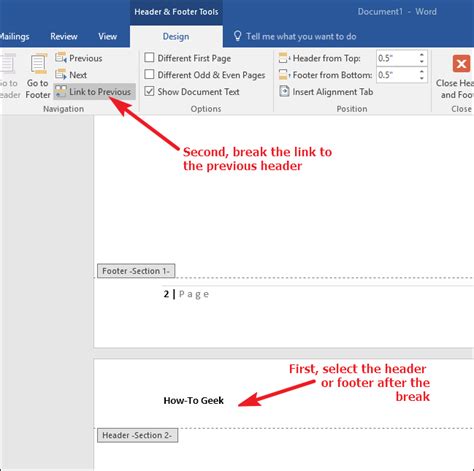Click the Go to Header button
Image resolution: width=474 pixels, height=471 pixels.
9,77
